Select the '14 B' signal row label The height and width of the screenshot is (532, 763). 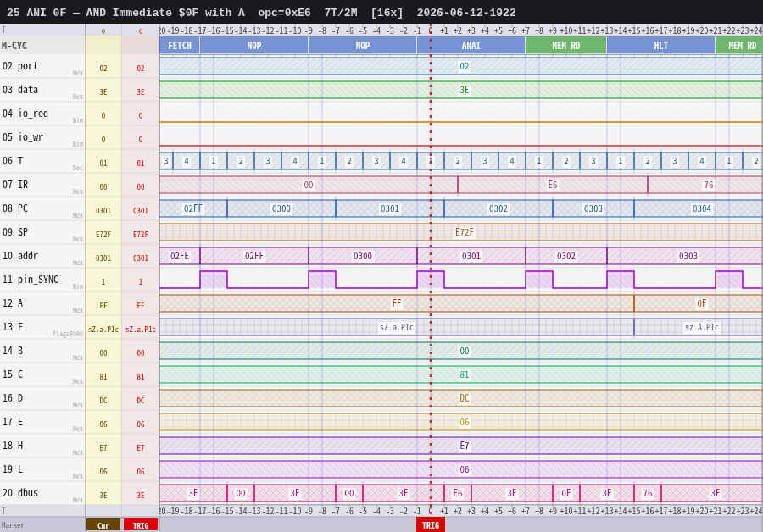pyautogui.click(x=13, y=351)
